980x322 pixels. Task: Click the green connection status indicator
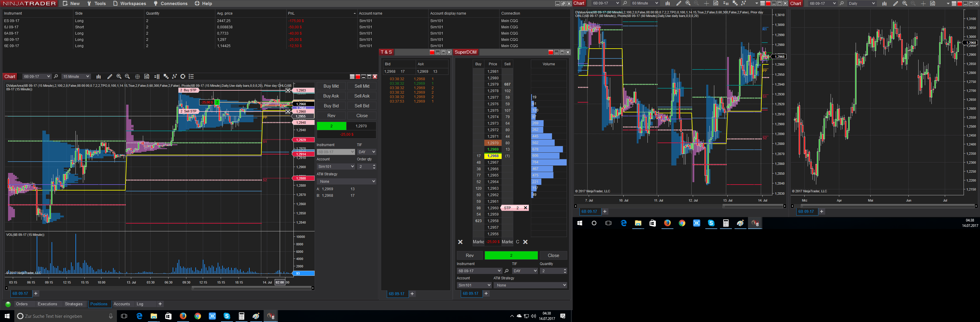tap(8, 304)
